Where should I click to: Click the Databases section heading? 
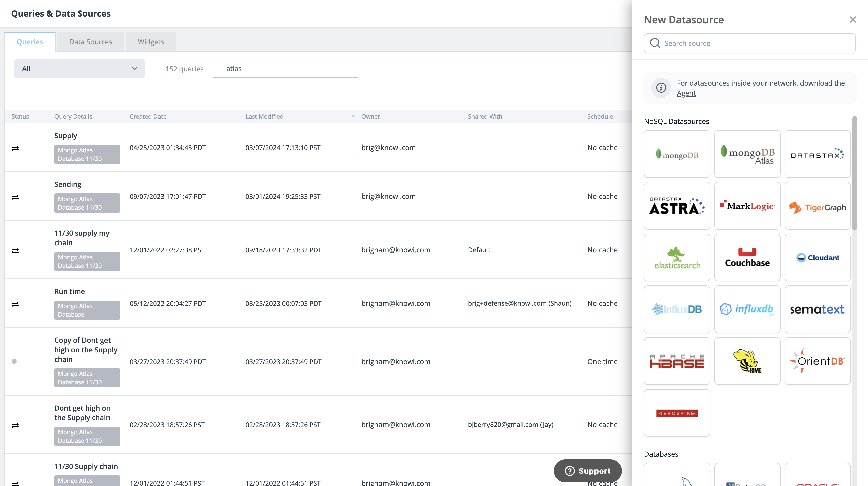[661, 454]
